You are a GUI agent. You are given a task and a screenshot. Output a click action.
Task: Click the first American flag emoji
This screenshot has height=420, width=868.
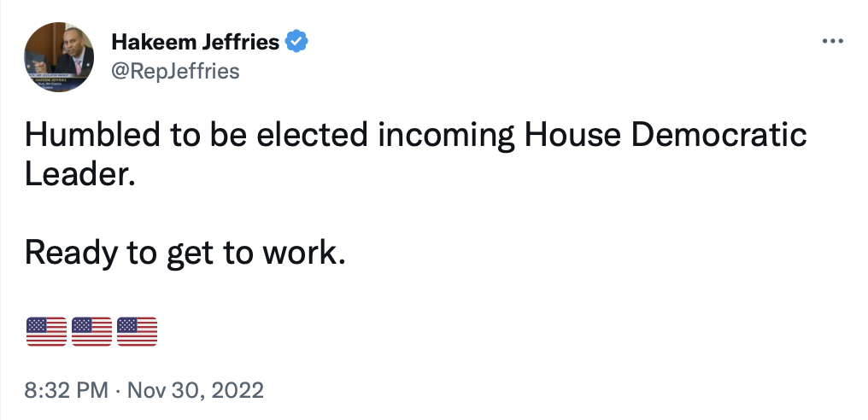(x=46, y=331)
